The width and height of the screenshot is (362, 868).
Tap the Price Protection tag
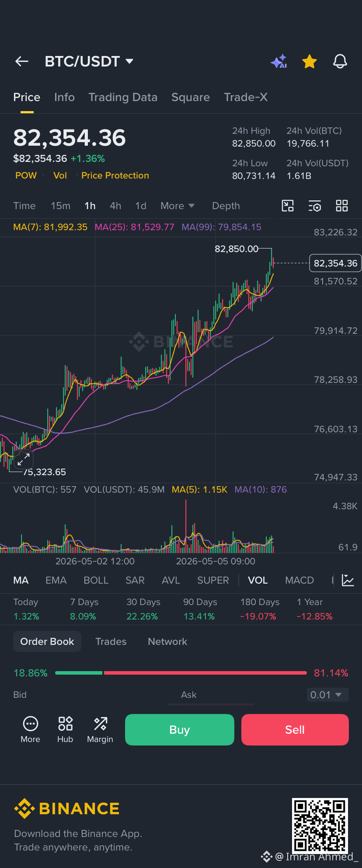[x=115, y=175]
